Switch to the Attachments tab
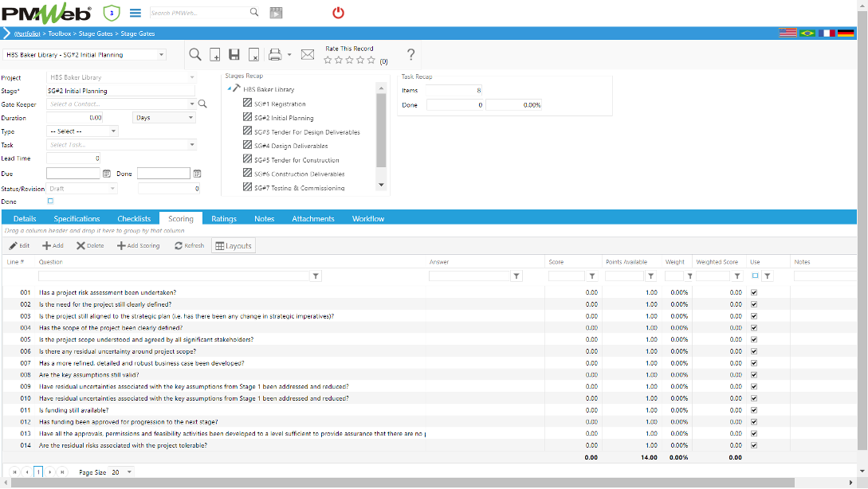 (x=313, y=218)
